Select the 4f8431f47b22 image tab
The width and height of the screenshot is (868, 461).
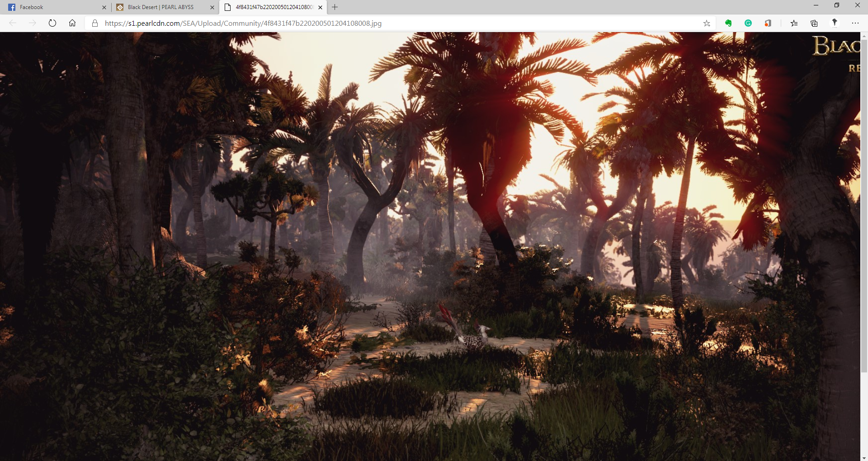[273, 7]
